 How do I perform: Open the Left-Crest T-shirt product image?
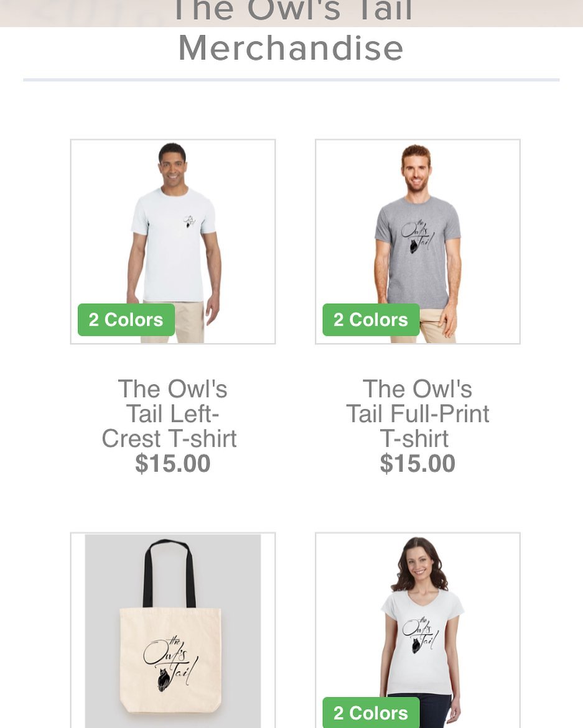click(173, 241)
